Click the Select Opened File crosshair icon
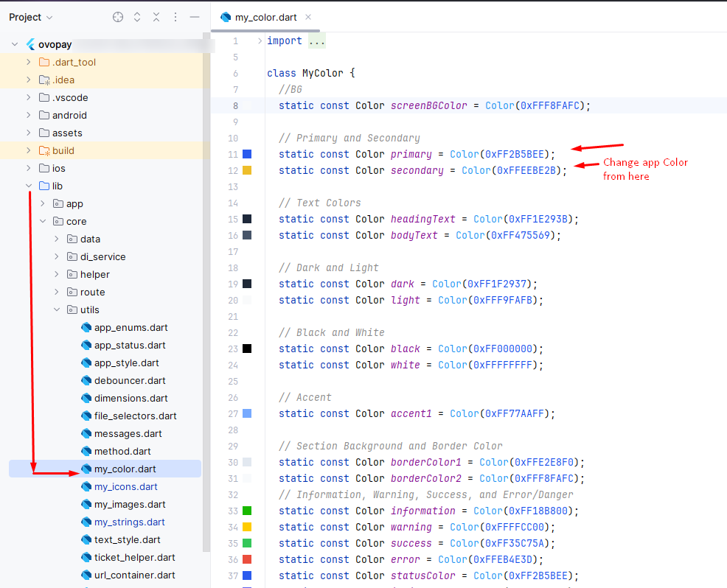 pos(118,17)
